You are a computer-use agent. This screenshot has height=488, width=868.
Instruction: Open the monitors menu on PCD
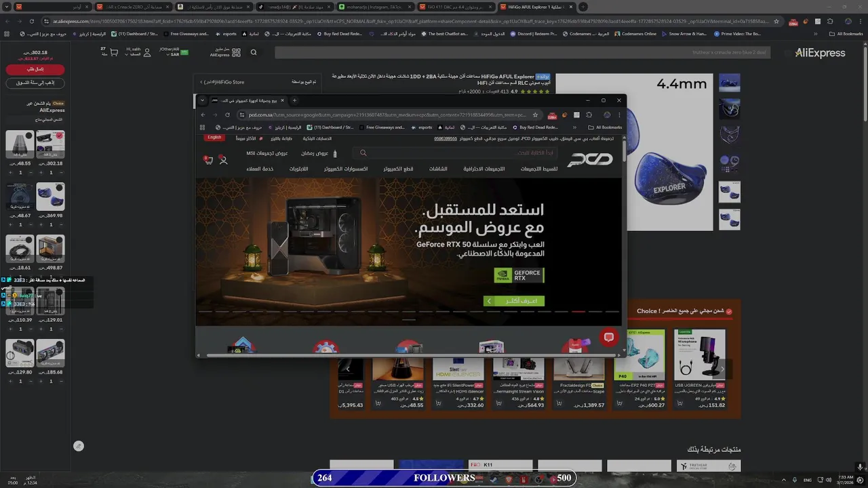tap(438, 169)
